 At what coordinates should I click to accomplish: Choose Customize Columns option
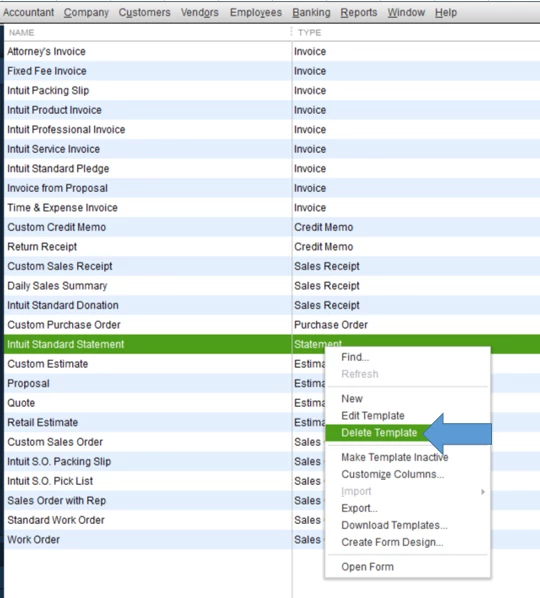click(392, 474)
